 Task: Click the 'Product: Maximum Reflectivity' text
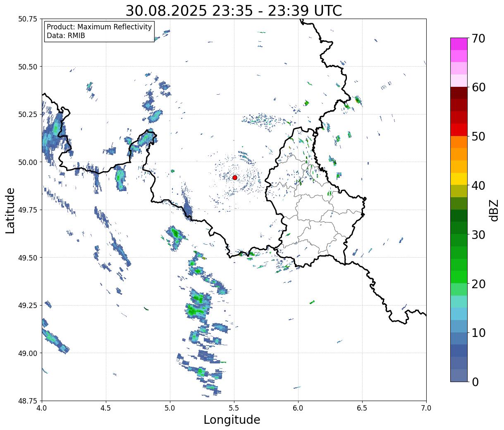(x=99, y=27)
